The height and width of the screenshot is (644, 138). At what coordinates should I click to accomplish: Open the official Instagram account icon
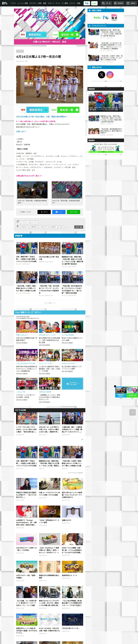pos(110,75)
